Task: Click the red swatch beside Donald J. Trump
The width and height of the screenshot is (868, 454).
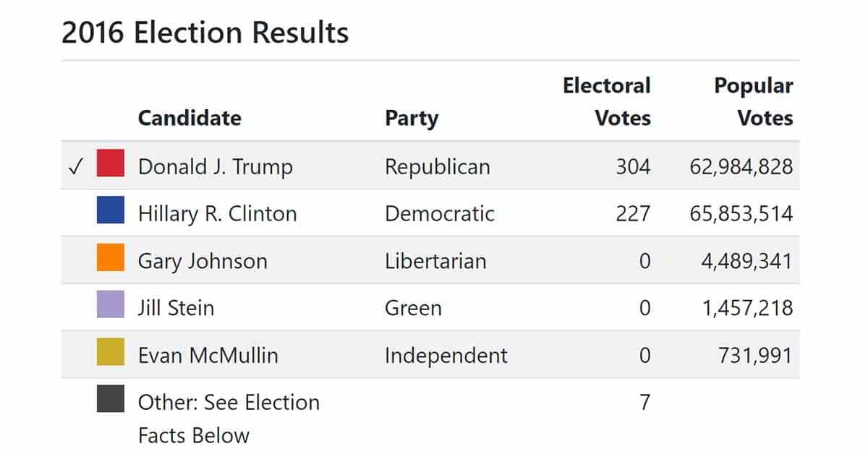Action: pos(111,163)
